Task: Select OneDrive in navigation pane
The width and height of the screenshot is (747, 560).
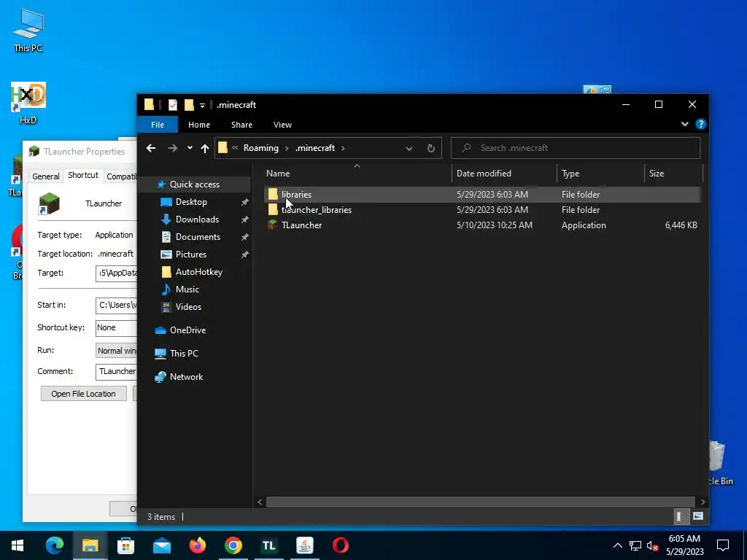Action: tap(187, 330)
